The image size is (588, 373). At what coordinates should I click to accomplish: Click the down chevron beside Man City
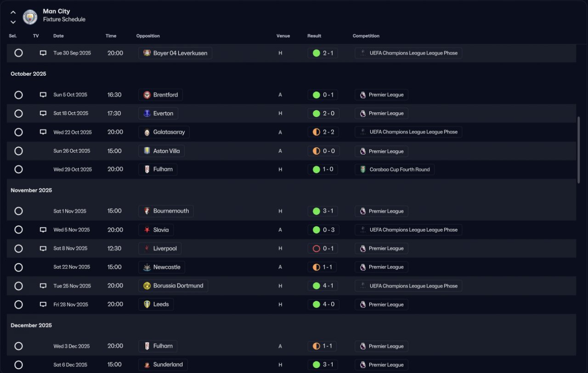(13, 22)
